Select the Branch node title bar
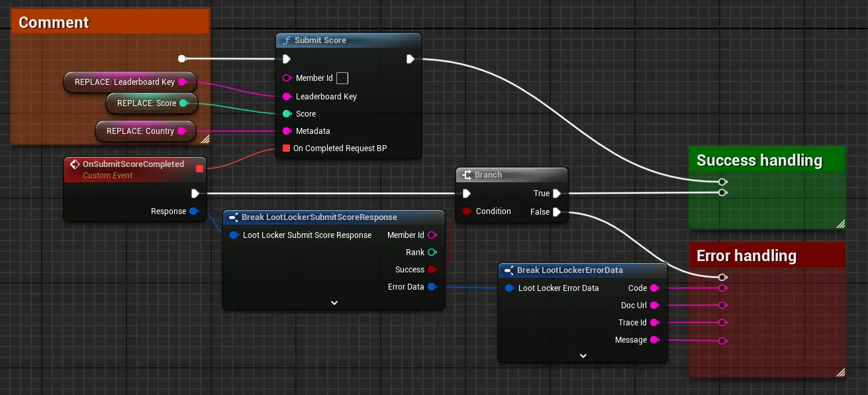Image resolution: width=868 pixels, height=395 pixels. coord(512,175)
